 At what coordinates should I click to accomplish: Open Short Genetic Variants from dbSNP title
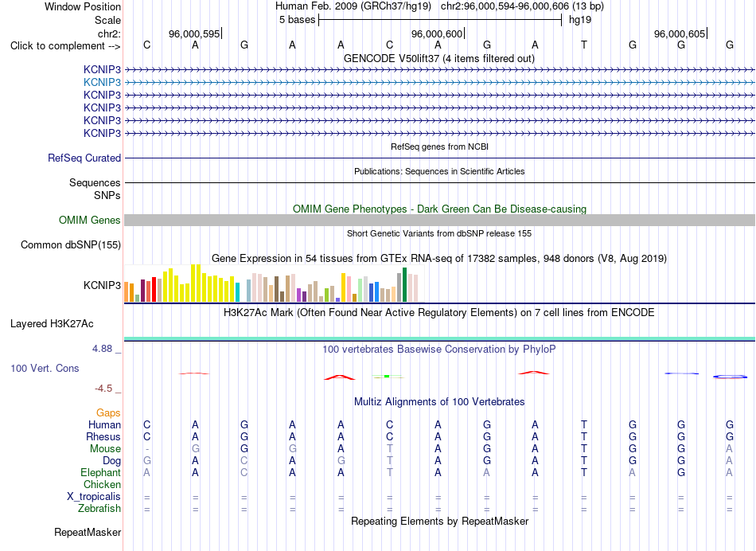439,233
